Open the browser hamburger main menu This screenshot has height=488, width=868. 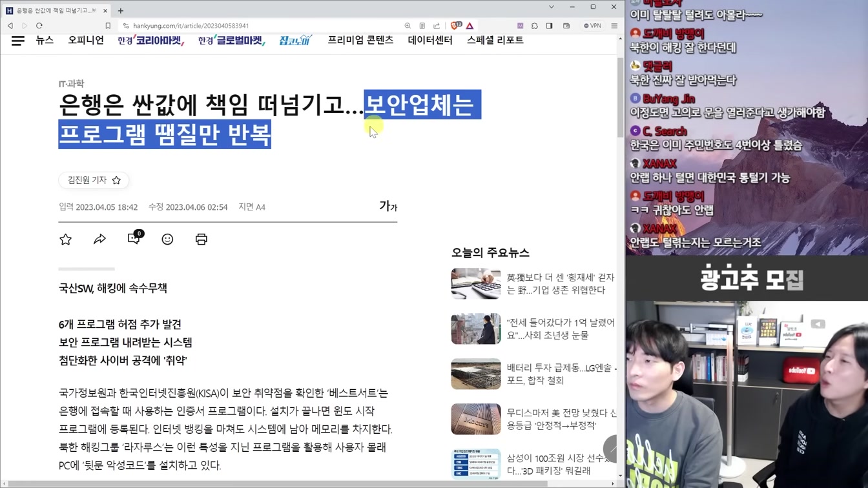point(614,26)
